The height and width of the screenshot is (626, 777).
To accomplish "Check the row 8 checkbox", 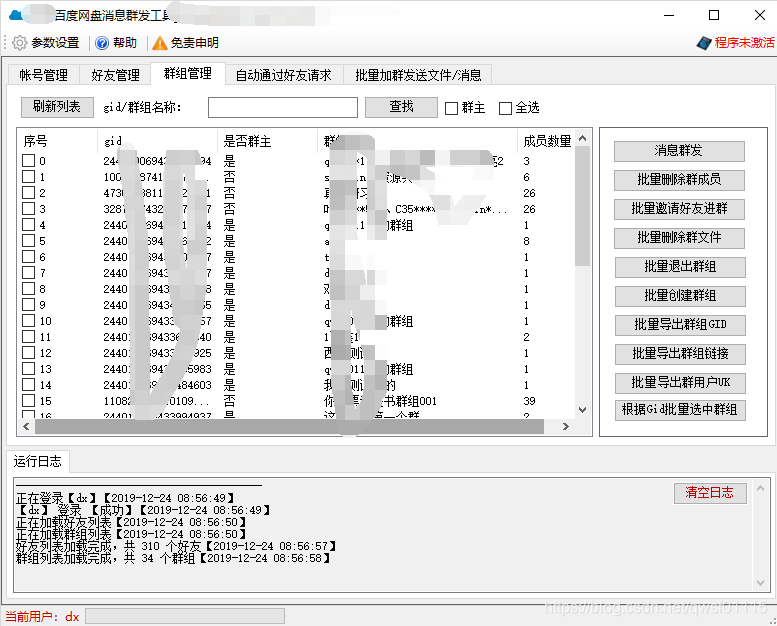I will [x=29, y=289].
